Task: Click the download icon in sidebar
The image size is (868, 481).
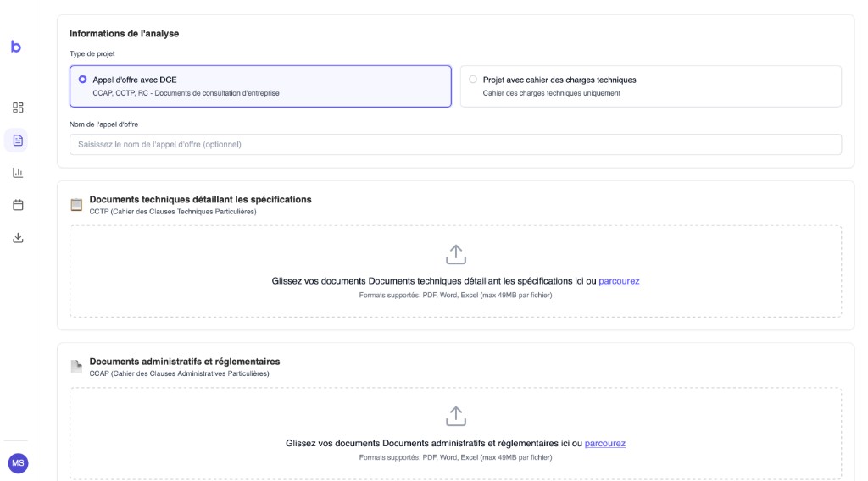Action: coord(18,238)
